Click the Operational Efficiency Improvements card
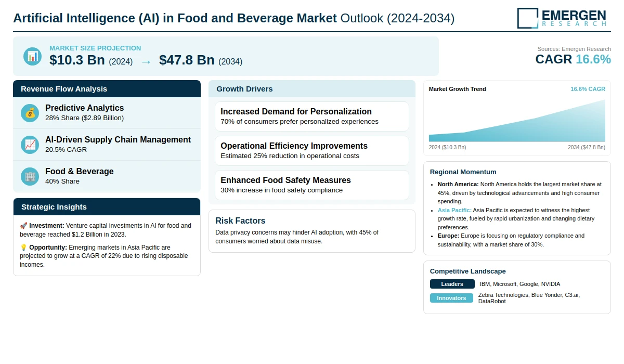Viewport: 624px width, 364px height. (311, 151)
